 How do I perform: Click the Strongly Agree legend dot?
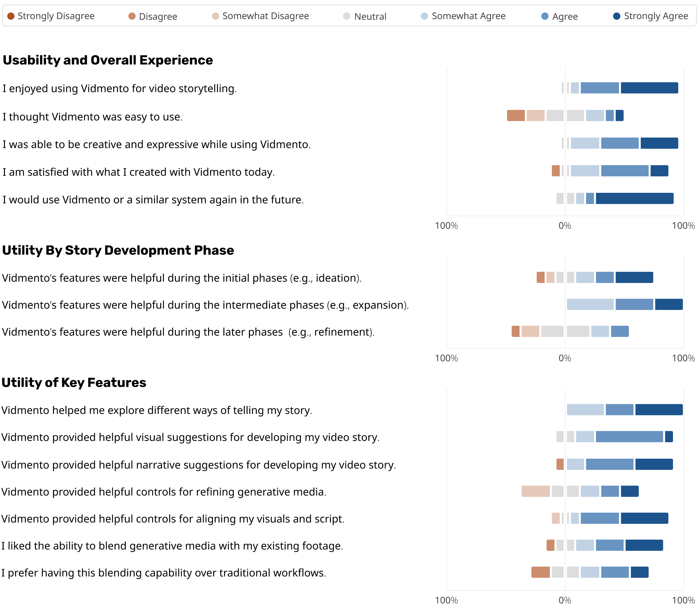click(x=617, y=16)
